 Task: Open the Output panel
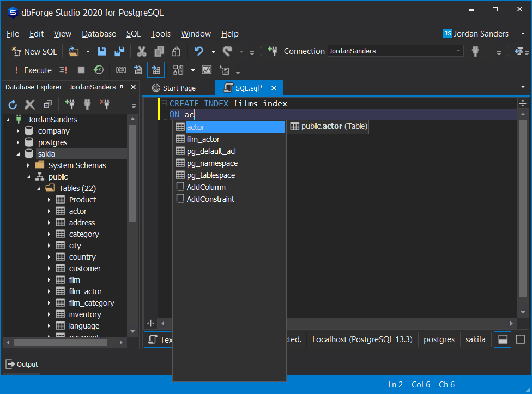click(x=22, y=365)
